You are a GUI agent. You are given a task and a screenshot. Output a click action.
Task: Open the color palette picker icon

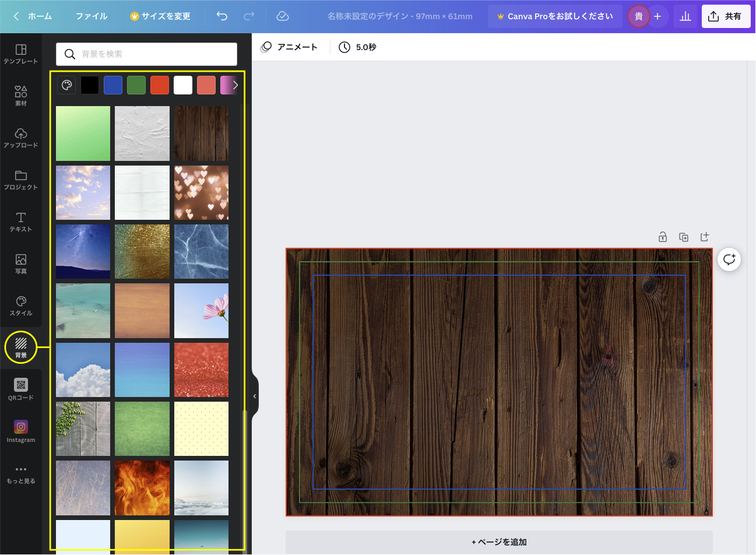coord(66,85)
